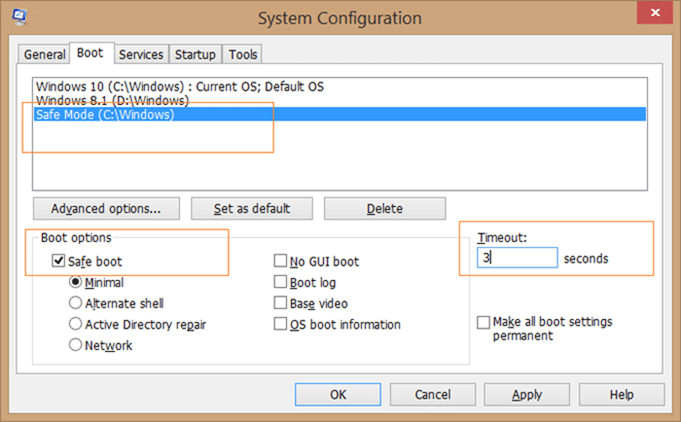The width and height of the screenshot is (681, 422).
Task: Open Advanced options dialog
Action: click(106, 209)
